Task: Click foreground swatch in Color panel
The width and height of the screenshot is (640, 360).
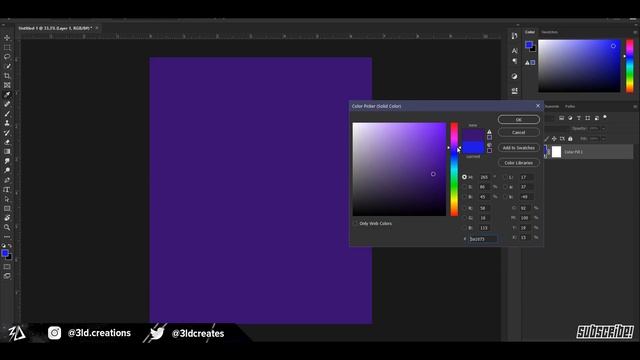Action: click(529, 44)
